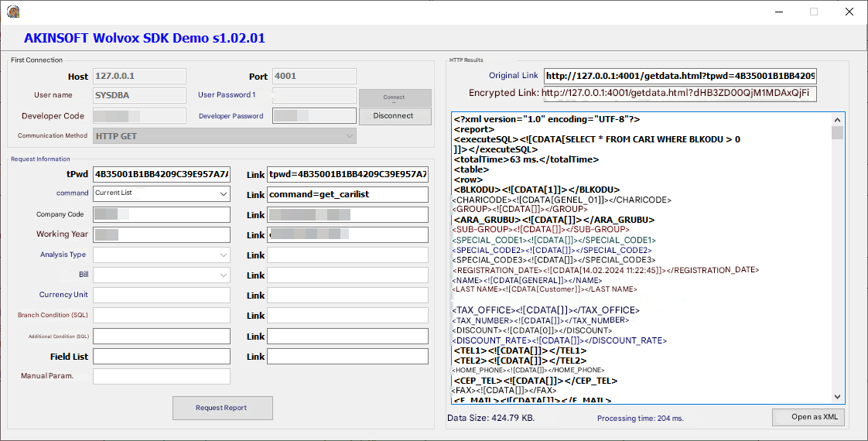Minimize the SDK Demo window
Screen dimensions: 868x441
pos(779,12)
